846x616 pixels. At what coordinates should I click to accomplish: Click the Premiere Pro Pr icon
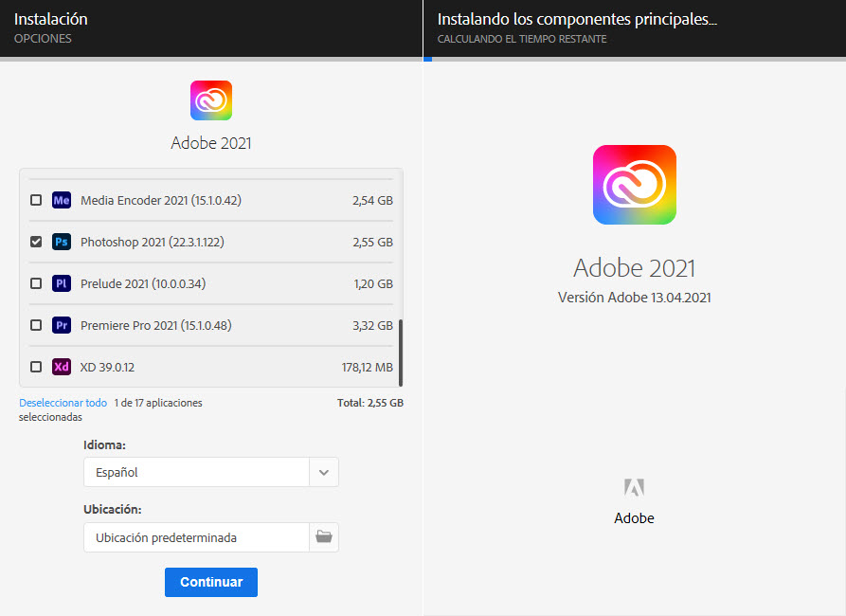tap(62, 325)
